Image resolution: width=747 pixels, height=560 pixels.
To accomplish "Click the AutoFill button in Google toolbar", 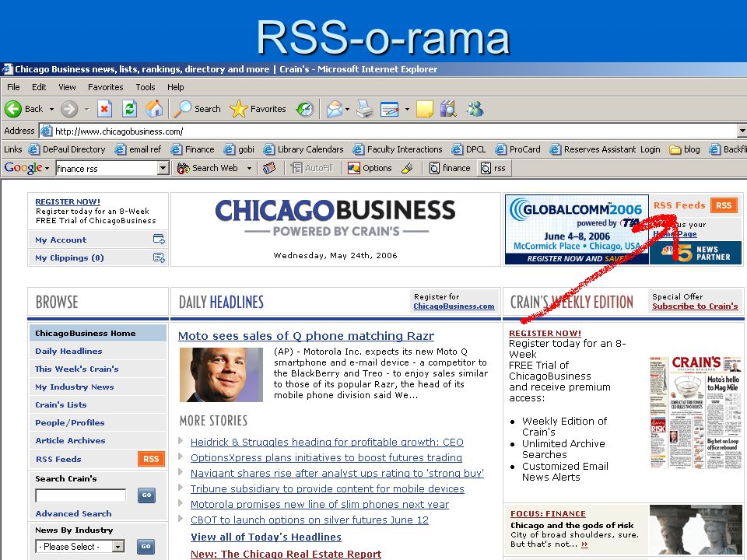I will (312, 168).
